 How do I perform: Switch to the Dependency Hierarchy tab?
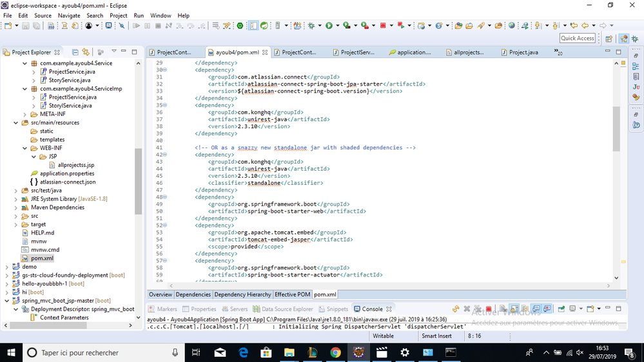pos(242,294)
